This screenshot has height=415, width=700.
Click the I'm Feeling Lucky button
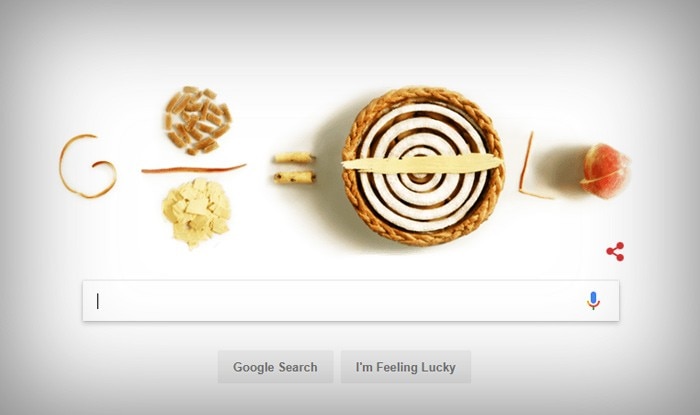406,367
